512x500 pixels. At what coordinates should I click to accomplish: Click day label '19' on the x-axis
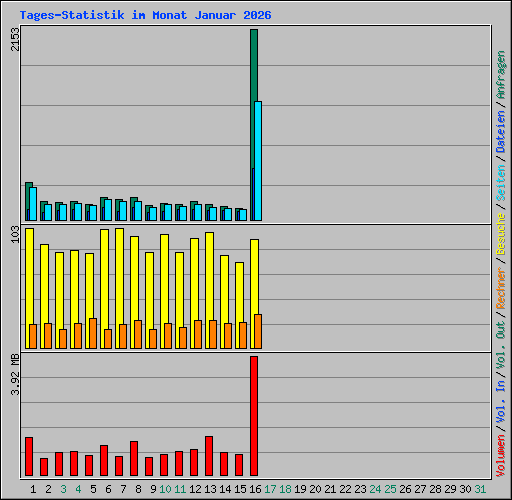300,489
